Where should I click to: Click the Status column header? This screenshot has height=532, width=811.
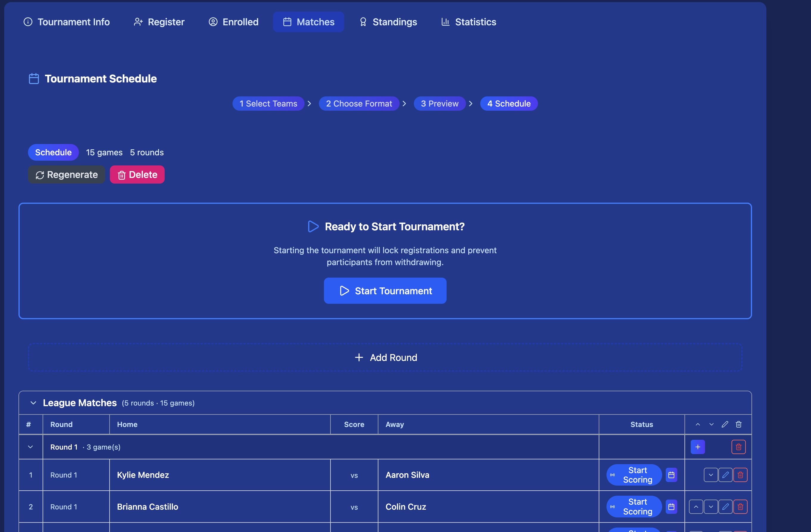[642, 424]
